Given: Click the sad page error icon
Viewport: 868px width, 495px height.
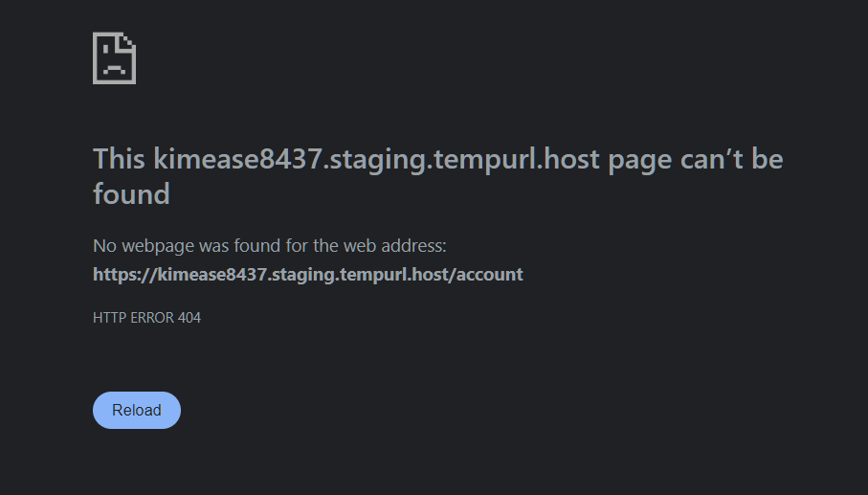Looking at the screenshot, I should coord(114,58).
